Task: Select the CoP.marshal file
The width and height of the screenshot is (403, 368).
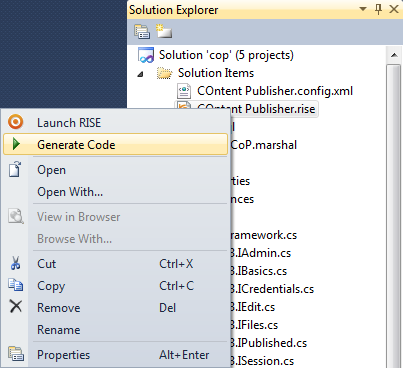Action: click(263, 145)
